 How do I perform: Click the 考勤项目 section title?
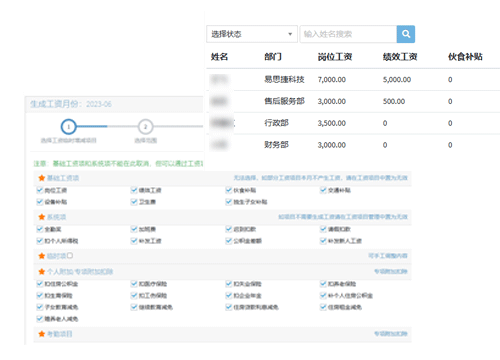pyautogui.click(x=60, y=334)
